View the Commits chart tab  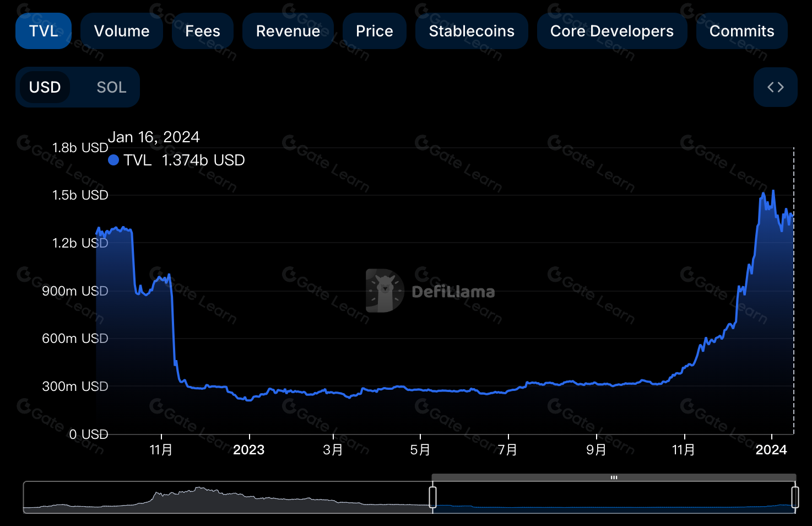pos(741,31)
